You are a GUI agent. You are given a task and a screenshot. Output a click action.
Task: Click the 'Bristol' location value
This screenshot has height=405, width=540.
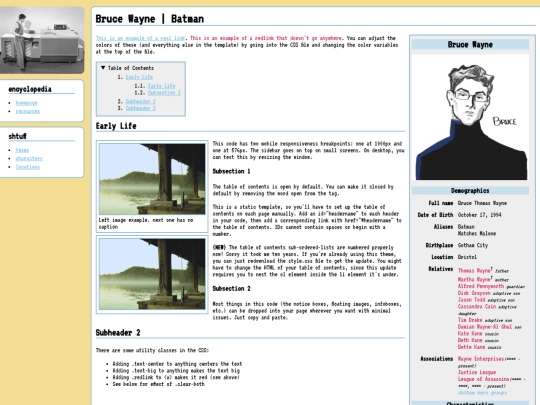click(467, 257)
